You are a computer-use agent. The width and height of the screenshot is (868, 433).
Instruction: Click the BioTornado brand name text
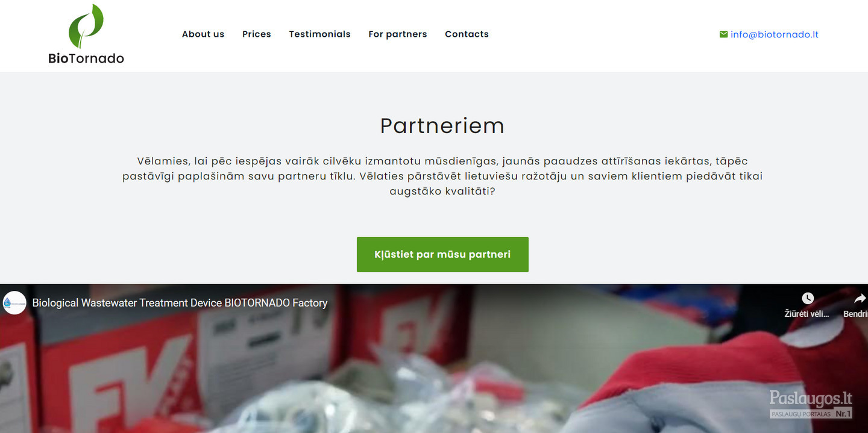pos(86,58)
